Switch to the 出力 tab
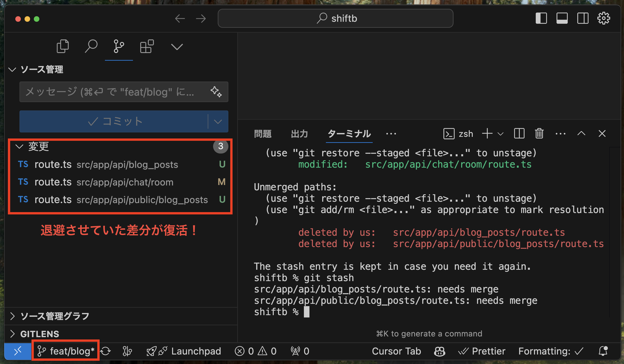624x364 pixels. point(299,134)
